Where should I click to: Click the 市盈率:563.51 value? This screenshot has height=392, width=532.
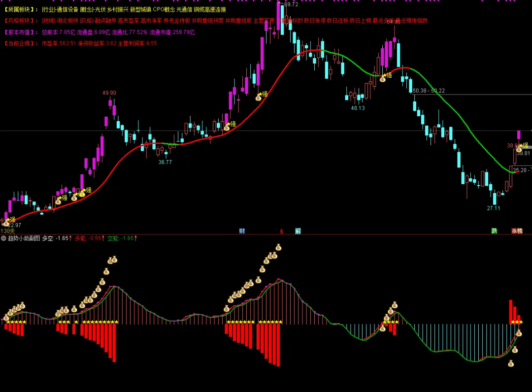pyautogui.click(x=59, y=43)
